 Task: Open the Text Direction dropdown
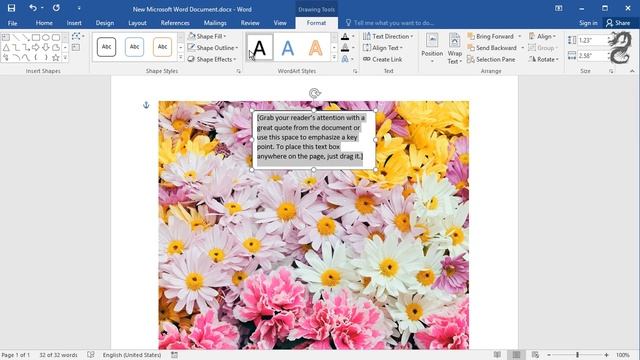point(388,36)
